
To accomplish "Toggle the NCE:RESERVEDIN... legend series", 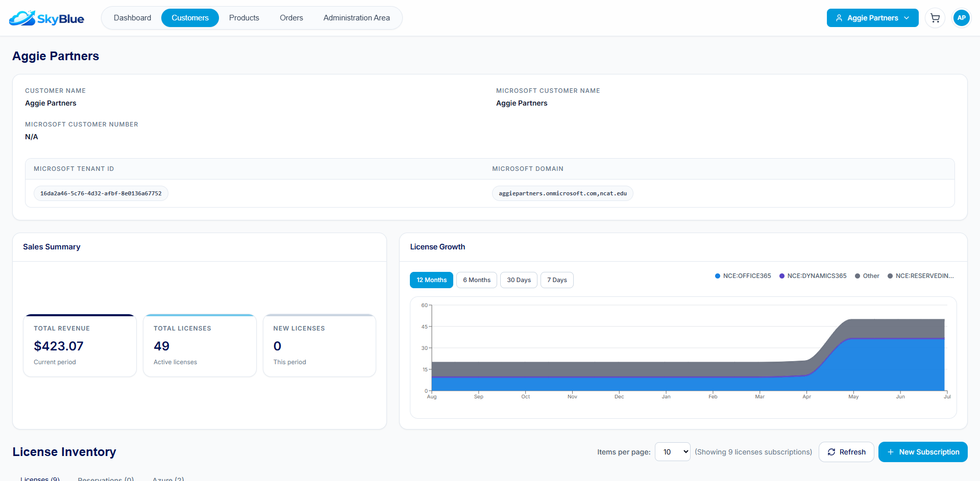I will [921, 276].
